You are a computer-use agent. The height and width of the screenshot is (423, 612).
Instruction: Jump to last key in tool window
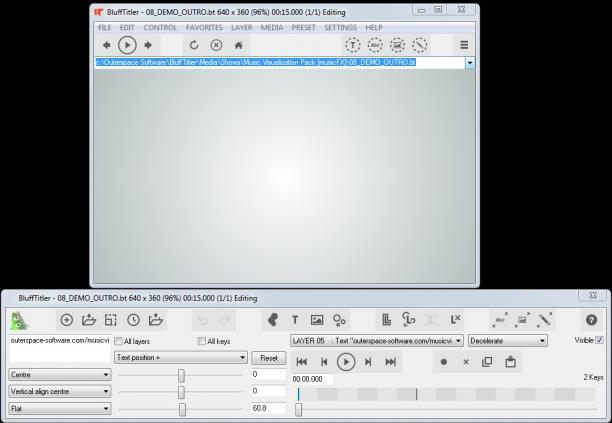[x=390, y=362]
